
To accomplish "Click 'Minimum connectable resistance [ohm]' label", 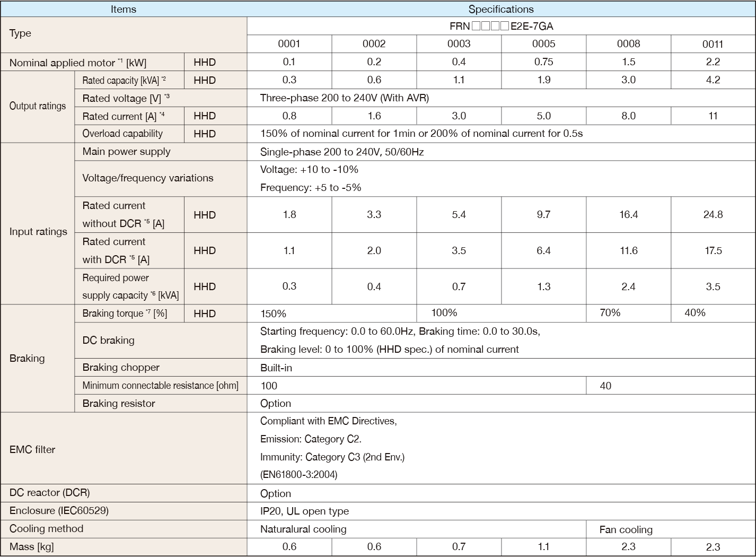I will pyautogui.click(x=160, y=386).
